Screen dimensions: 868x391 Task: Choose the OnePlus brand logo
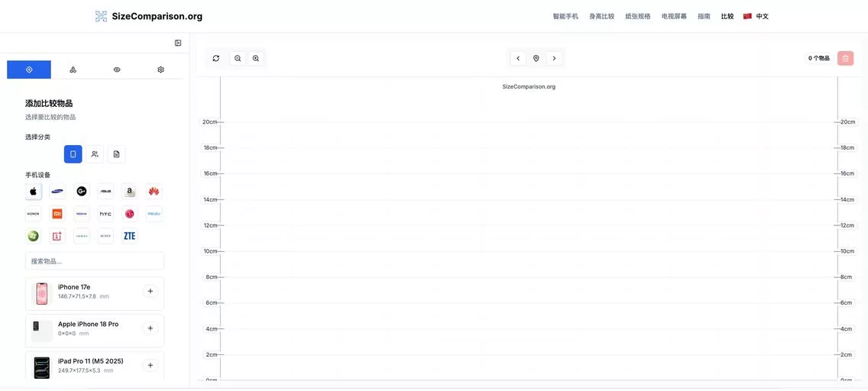point(57,236)
